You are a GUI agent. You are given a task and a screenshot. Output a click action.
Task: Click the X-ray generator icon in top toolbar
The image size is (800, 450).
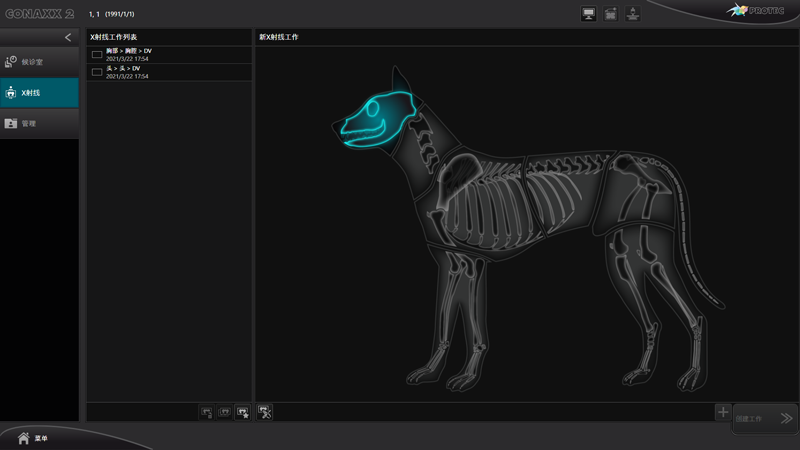coord(633,14)
